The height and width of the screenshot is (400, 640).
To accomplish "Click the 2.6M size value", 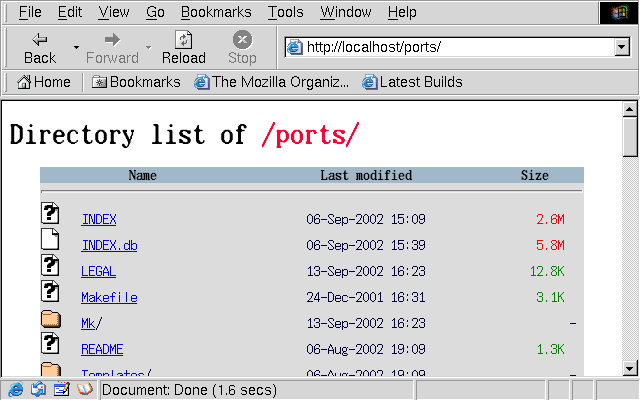I will 550,220.
